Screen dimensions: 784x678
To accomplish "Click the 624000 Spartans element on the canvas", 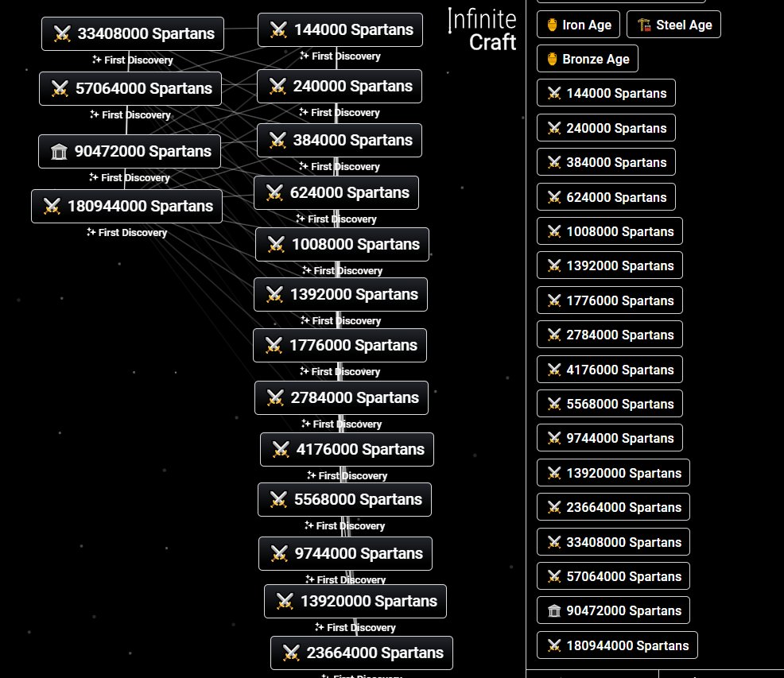I will (x=336, y=192).
